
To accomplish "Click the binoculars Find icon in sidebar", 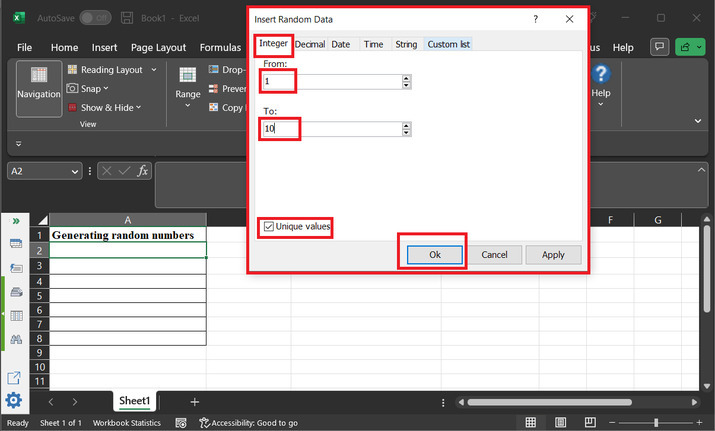I will point(16,340).
